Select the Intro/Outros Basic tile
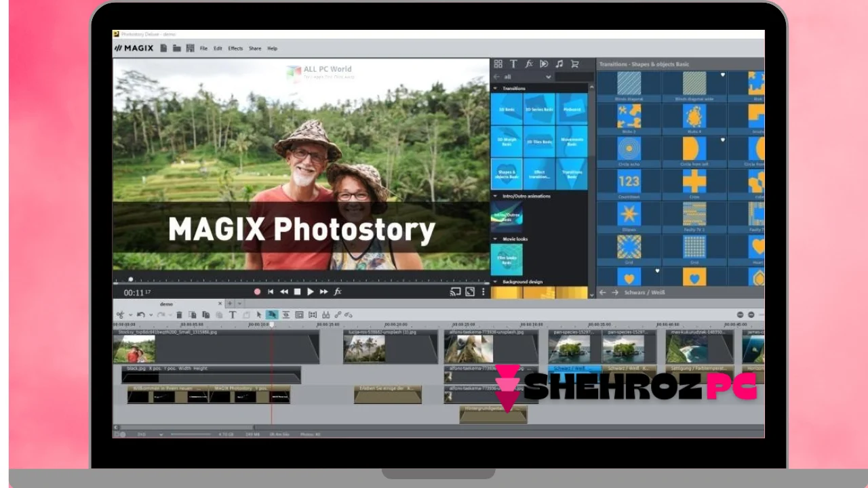This screenshot has width=868, height=488. pyautogui.click(x=507, y=217)
